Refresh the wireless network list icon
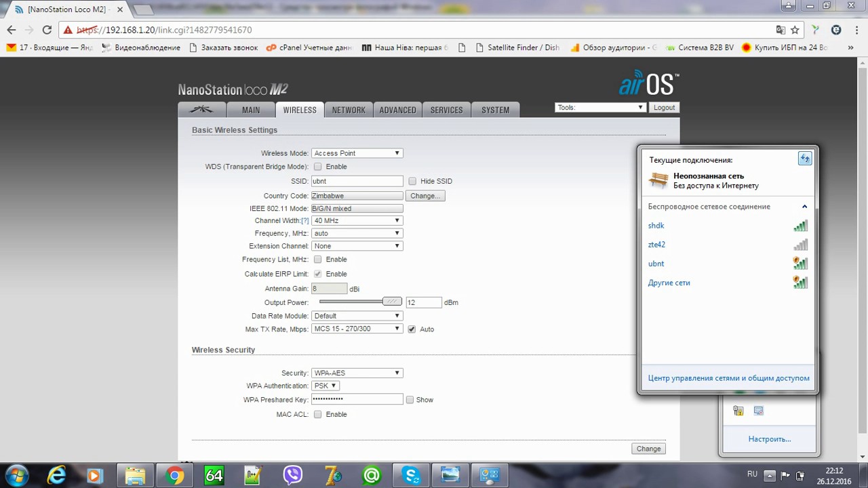 (x=804, y=159)
